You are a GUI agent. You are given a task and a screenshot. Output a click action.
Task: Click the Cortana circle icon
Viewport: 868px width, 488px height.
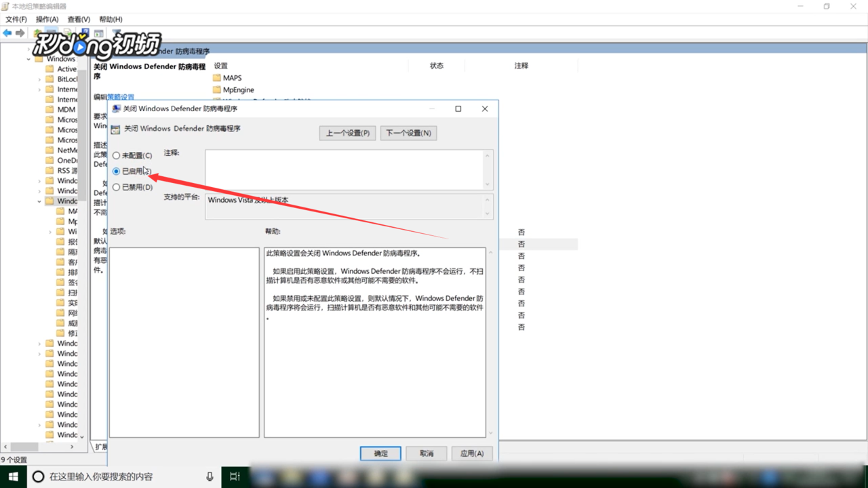[x=39, y=476]
